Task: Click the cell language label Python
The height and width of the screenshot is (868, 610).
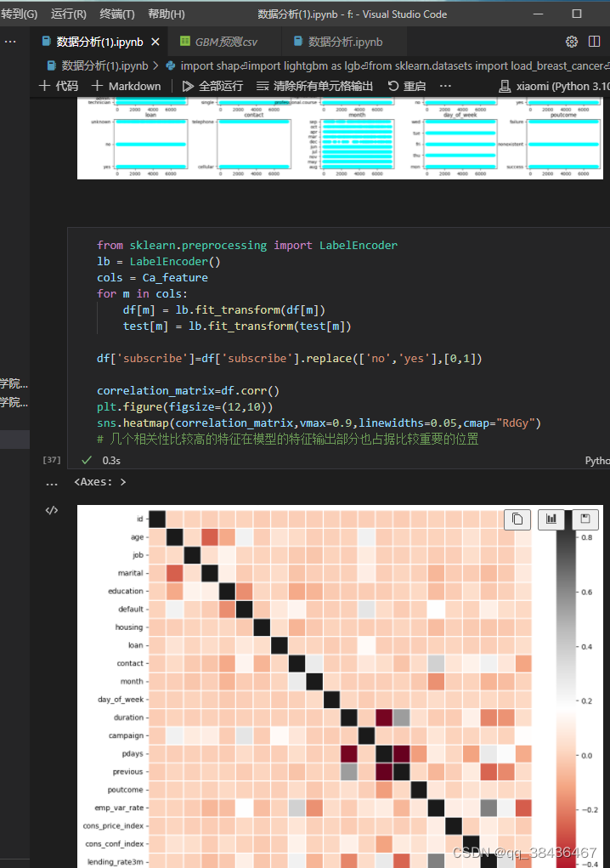Action: [597, 461]
